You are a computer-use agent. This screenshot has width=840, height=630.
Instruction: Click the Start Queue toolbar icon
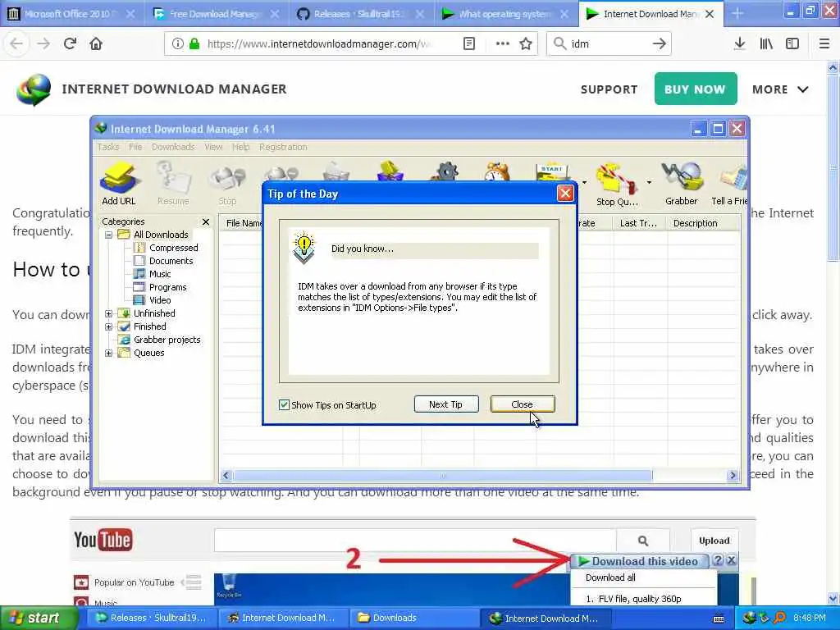pyautogui.click(x=552, y=171)
